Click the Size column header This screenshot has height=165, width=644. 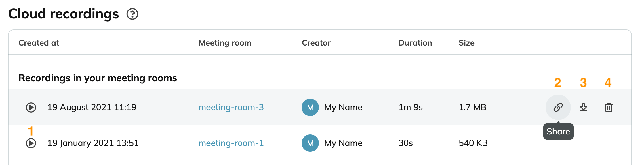click(x=466, y=43)
